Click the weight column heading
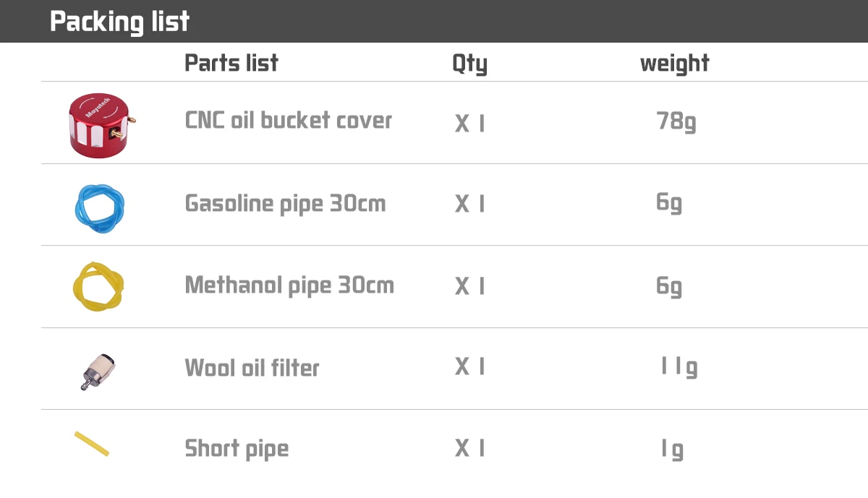 click(x=674, y=64)
